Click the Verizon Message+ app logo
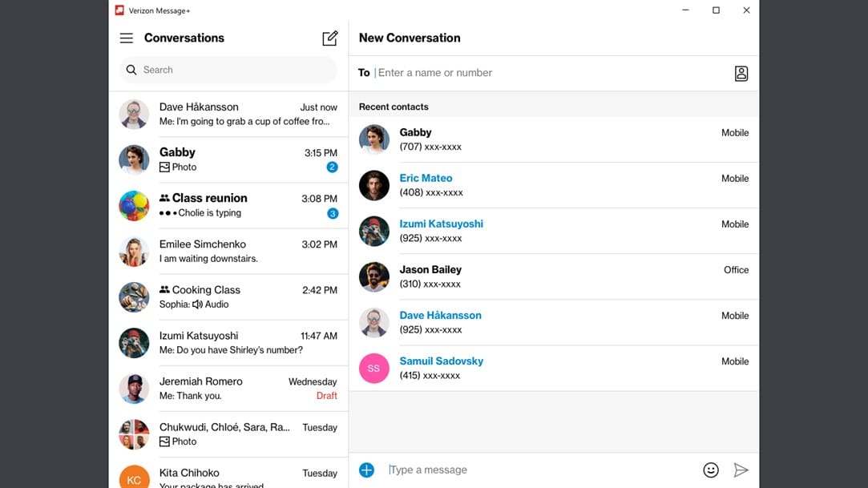The width and height of the screenshot is (868, 488). pos(119,10)
